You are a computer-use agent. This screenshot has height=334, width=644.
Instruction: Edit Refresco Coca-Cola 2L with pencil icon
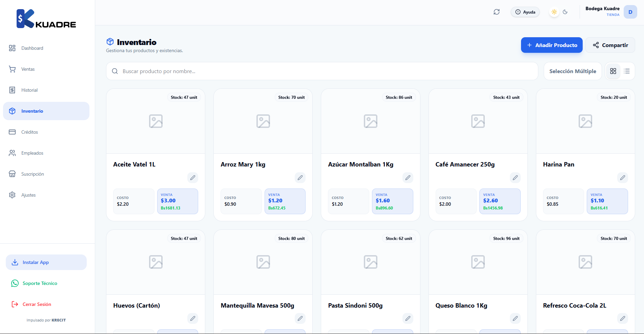click(x=623, y=318)
